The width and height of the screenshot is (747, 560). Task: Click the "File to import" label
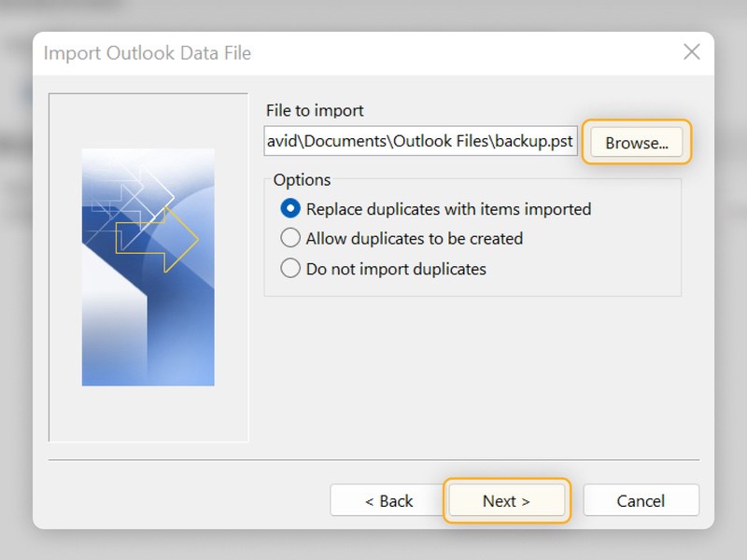coord(314,110)
